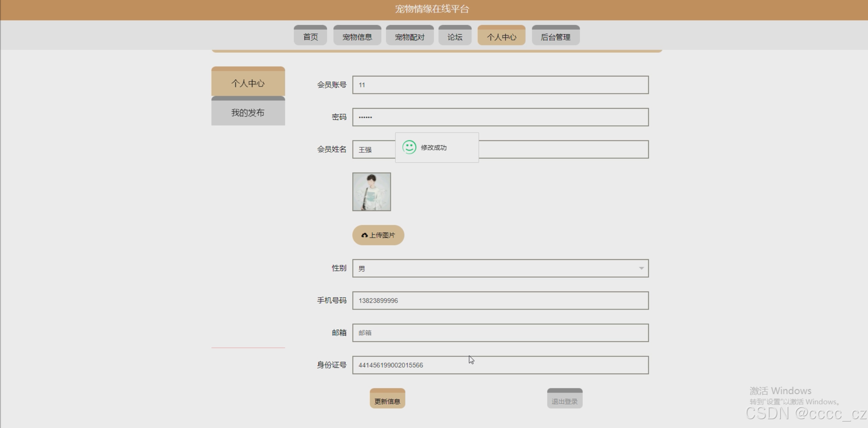Click the cloud upload icon
Viewport: 868px width, 428px height.
click(x=364, y=235)
